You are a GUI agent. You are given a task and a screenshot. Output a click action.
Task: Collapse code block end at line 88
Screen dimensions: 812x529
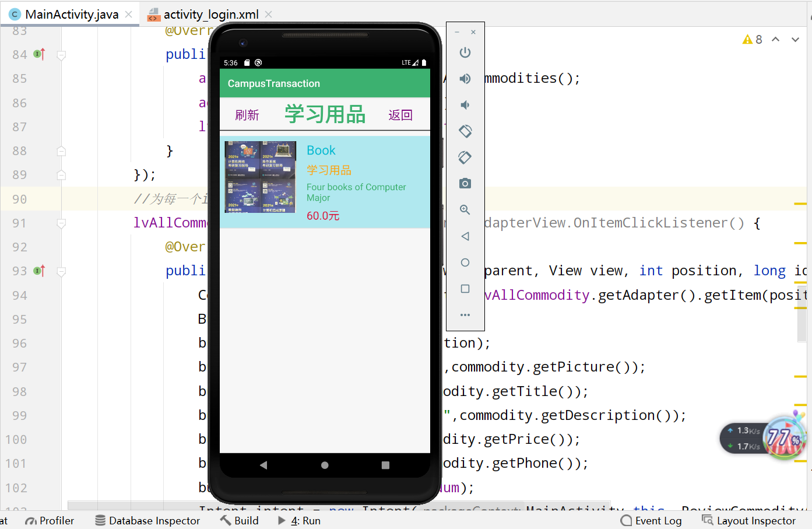click(61, 151)
